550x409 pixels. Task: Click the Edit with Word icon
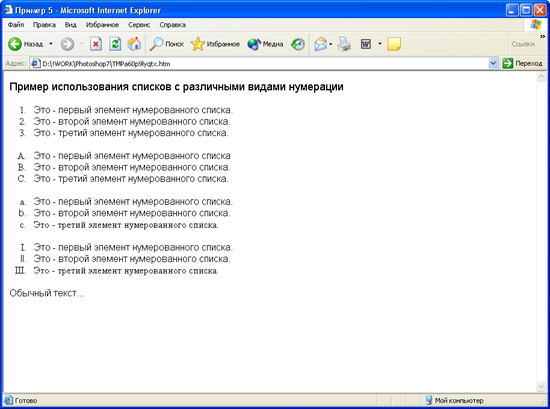pyautogui.click(x=366, y=44)
